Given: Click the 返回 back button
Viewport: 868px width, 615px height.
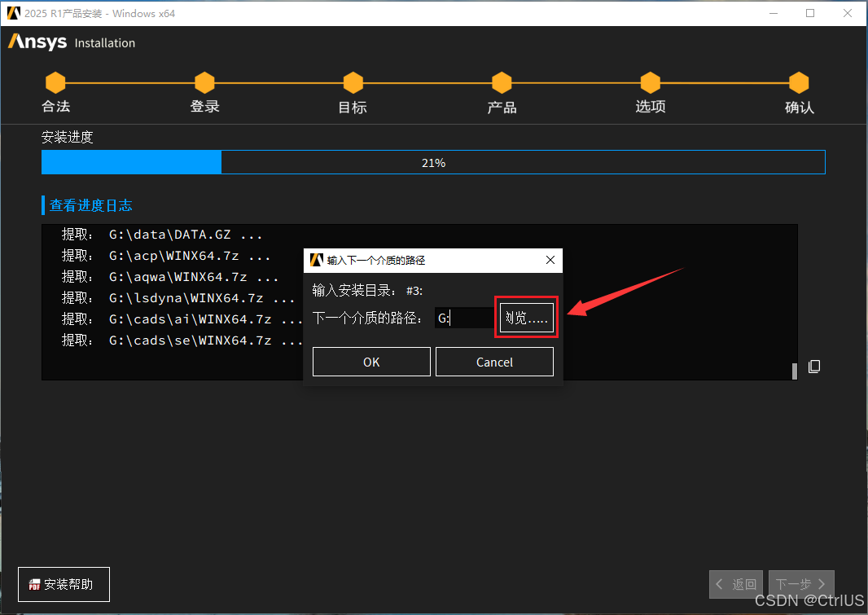Looking at the screenshot, I should pyautogui.click(x=736, y=584).
